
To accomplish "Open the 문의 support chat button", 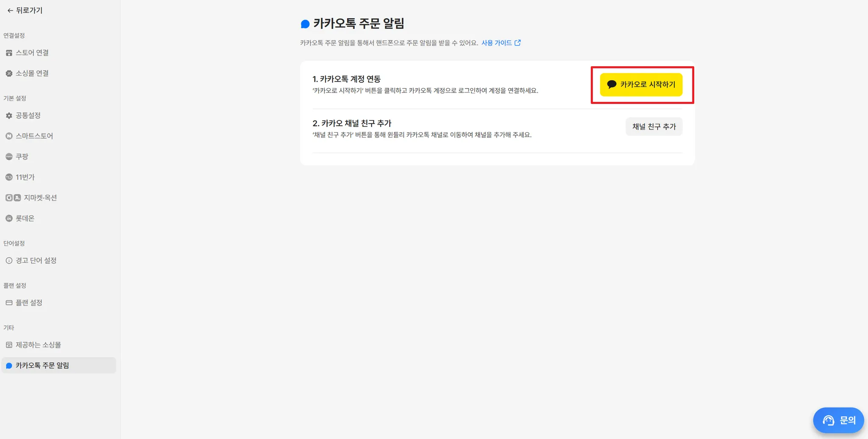I will click(x=838, y=420).
